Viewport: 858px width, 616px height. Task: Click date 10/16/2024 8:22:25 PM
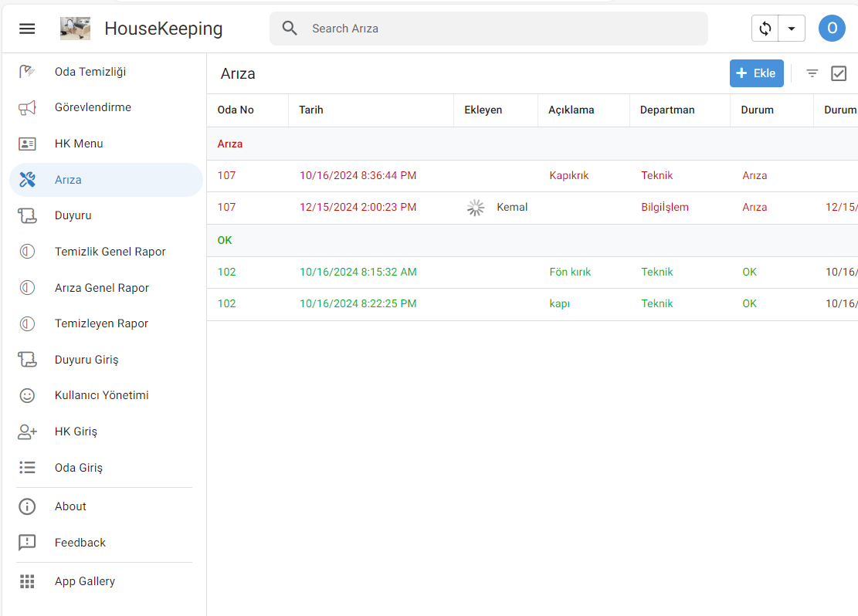pos(358,303)
